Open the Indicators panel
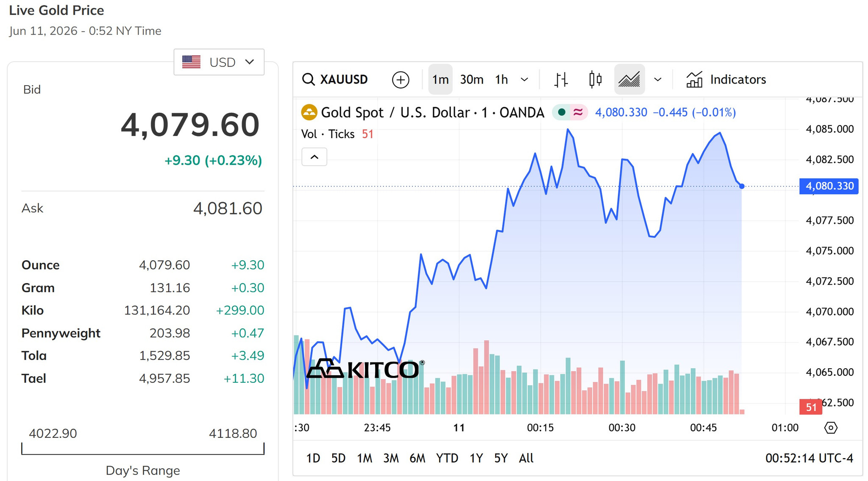 click(726, 80)
